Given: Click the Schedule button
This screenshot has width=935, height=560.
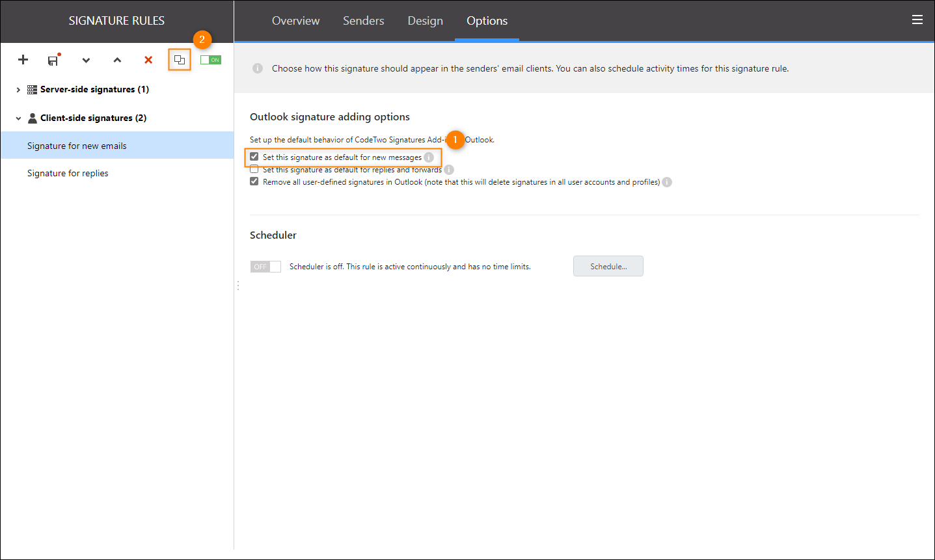Looking at the screenshot, I should click(608, 265).
